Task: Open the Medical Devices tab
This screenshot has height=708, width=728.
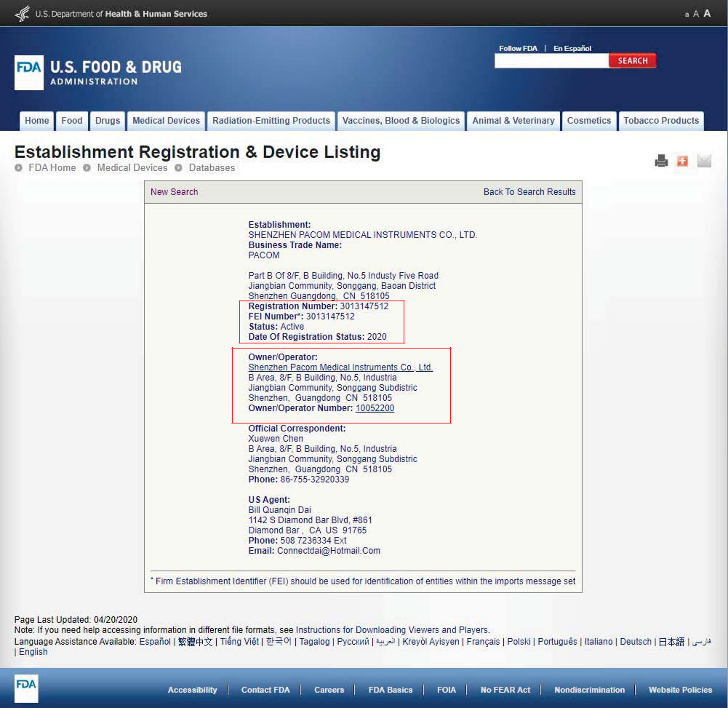Action: [166, 121]
